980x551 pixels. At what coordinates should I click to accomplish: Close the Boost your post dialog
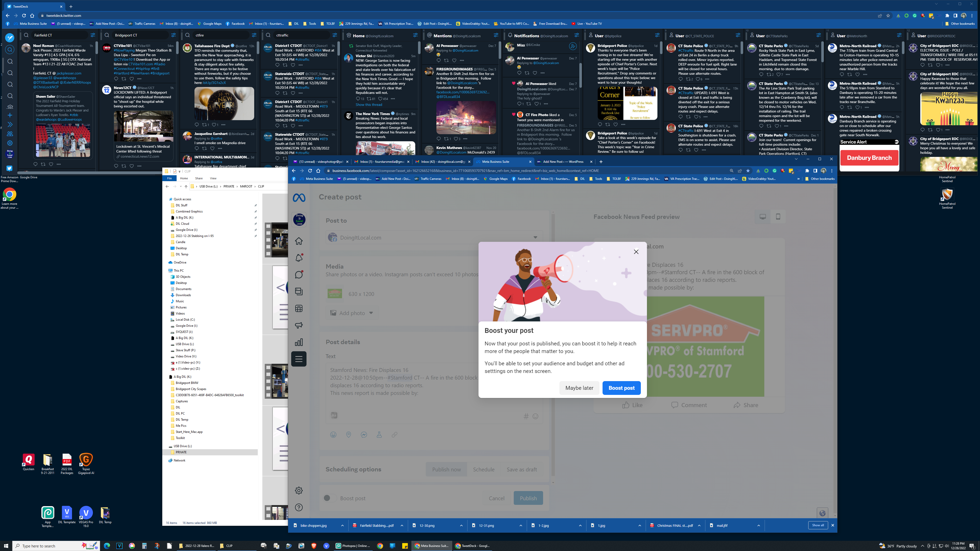click(636, 252)
